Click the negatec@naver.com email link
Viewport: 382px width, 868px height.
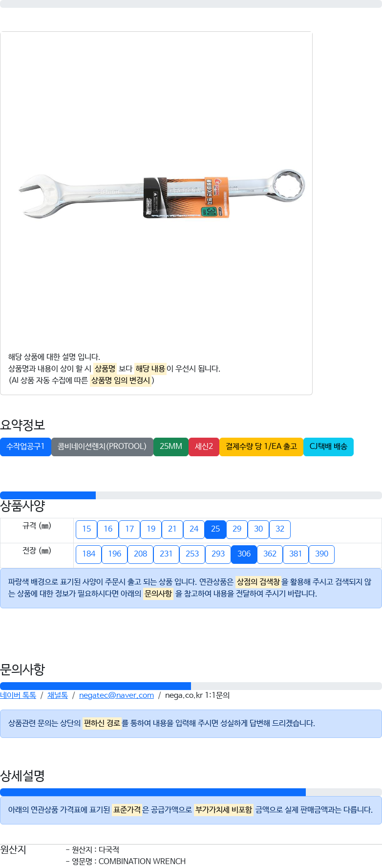[x=116, y=695]
